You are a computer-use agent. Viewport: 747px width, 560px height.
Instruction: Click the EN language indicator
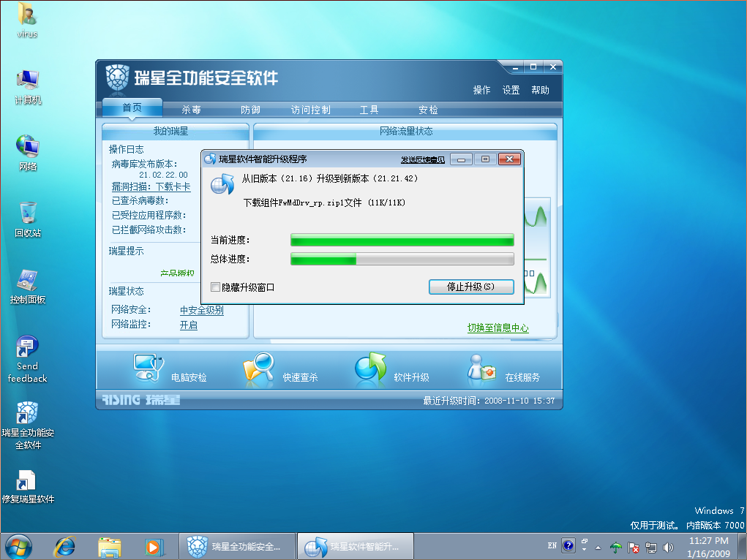point(552,545)
